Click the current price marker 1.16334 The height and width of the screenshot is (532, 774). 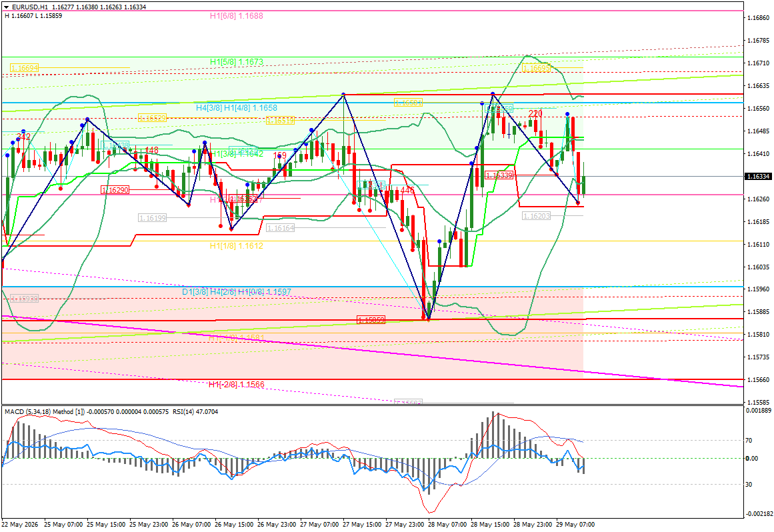(757, 177)
